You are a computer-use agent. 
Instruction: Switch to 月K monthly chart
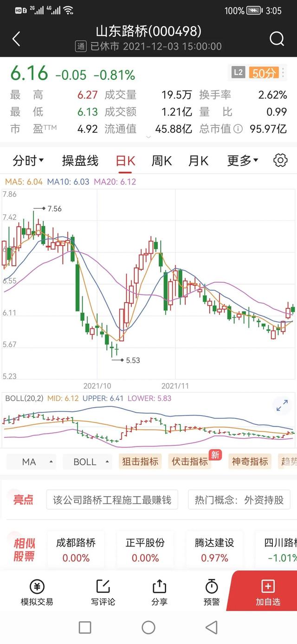point(198,161)
